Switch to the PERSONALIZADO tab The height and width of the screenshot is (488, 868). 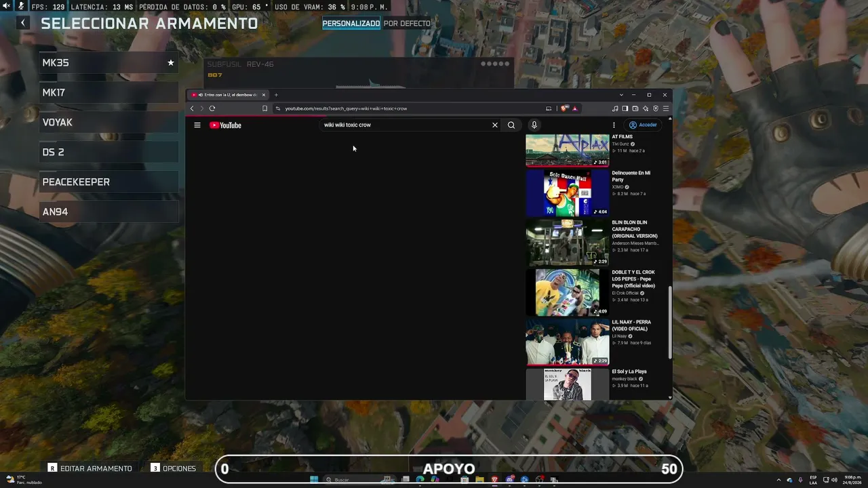click(351, 23)
